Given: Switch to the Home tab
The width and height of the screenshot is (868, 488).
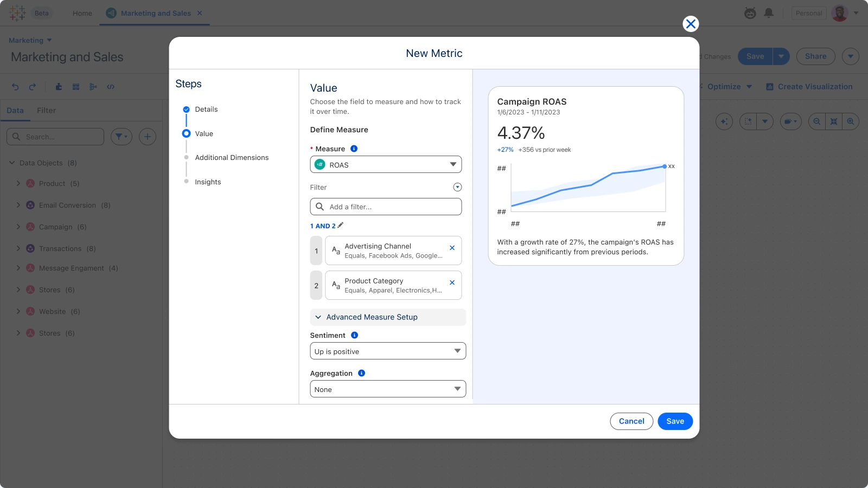Looking at the screenshot, I should [x=82, y=13].
